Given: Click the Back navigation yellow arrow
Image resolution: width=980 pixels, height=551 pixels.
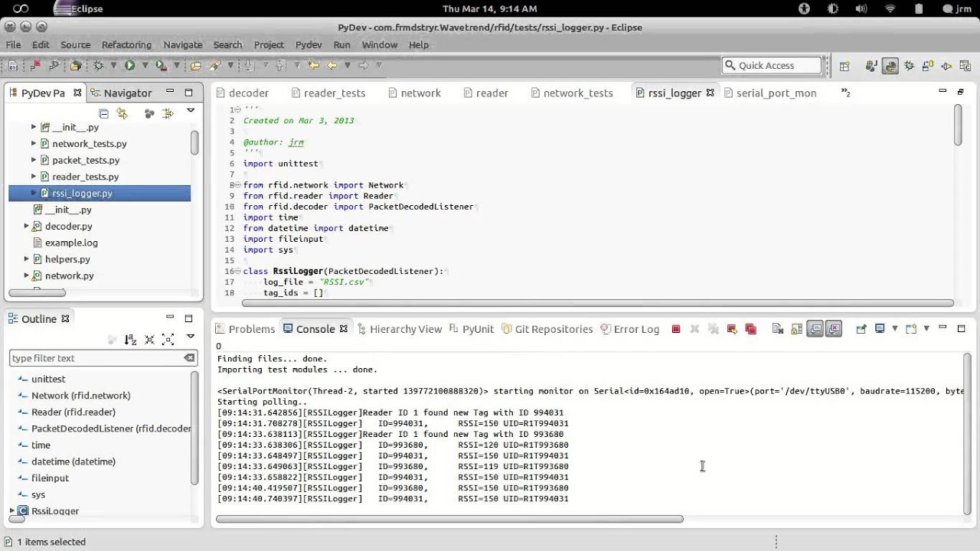Looking at the screenshot, I should [332, 65].
